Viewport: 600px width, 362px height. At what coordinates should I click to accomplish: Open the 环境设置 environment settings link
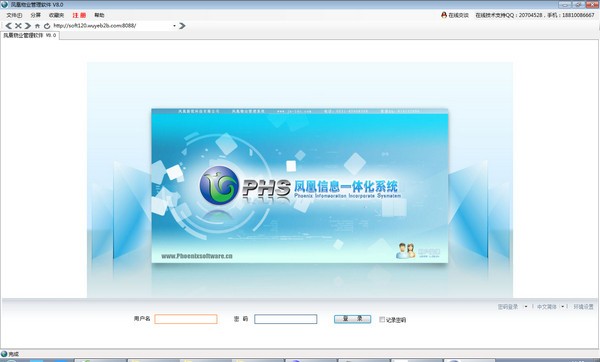583,307
